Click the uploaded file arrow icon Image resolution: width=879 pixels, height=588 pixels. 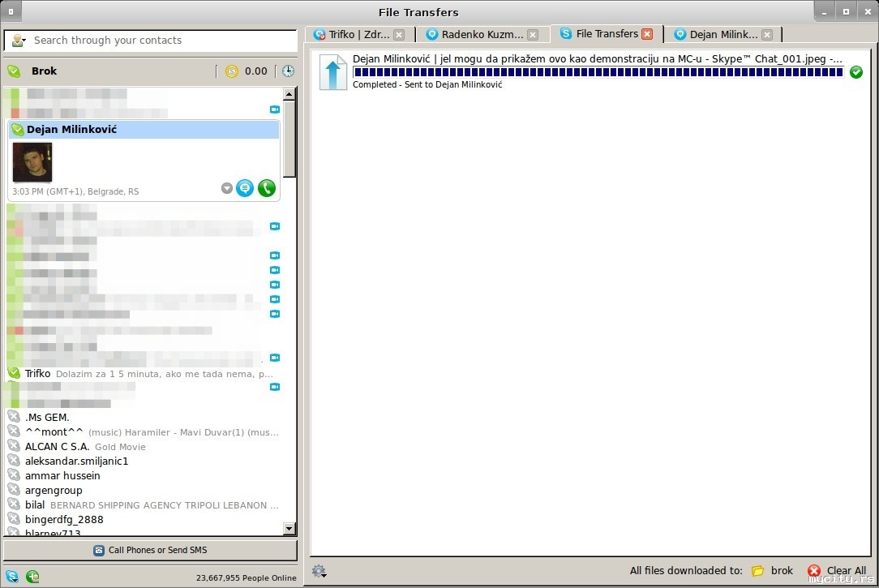pyautogui.click(x=333, y=71)
